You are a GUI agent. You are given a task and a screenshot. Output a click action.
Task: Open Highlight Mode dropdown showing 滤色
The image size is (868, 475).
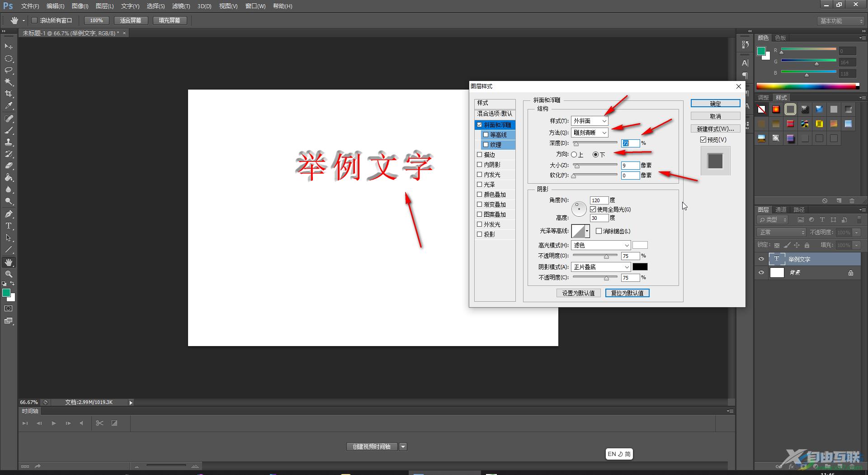click(601, 245)
